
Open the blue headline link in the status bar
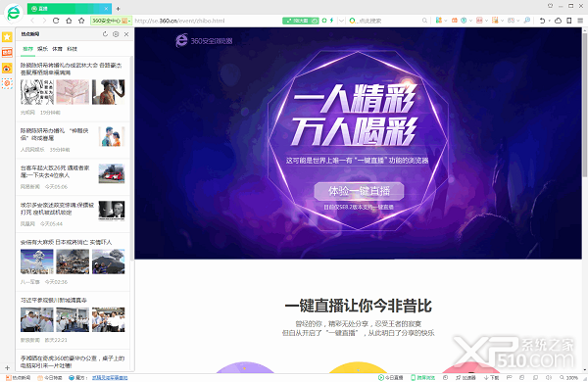(110, 377)
